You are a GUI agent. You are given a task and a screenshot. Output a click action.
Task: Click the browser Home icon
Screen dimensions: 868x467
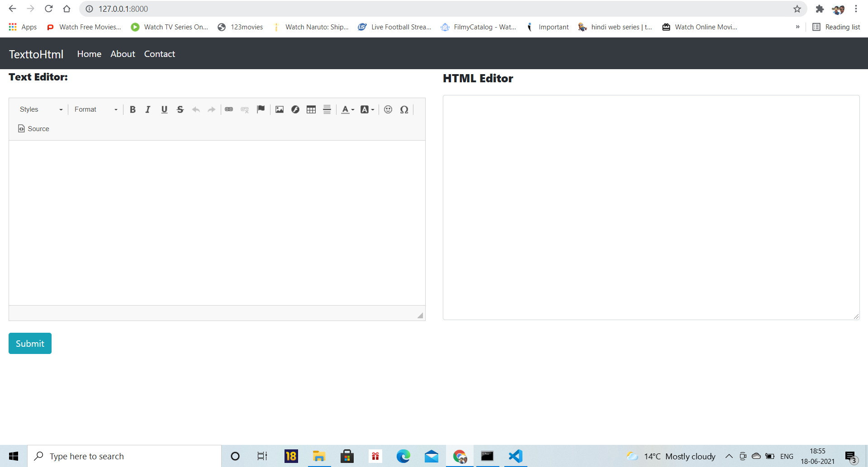click(66, 9)
